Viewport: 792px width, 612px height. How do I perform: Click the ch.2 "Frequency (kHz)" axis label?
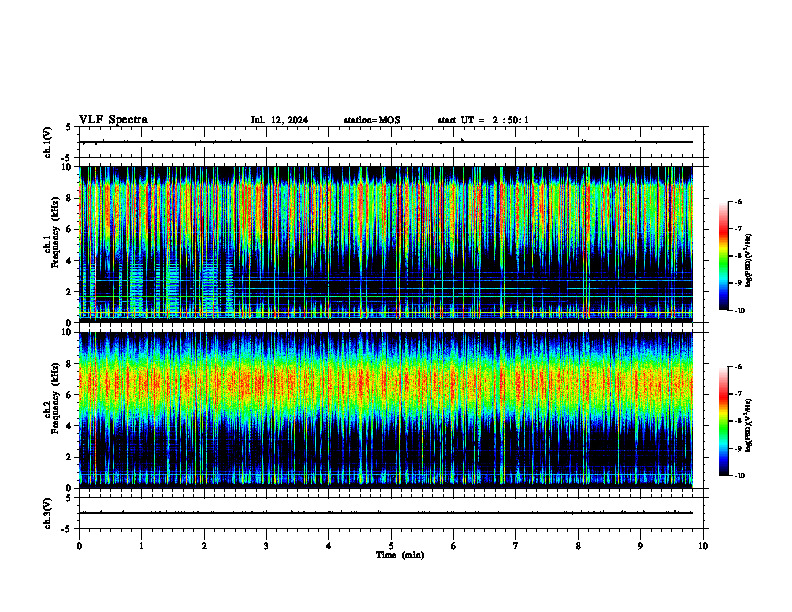(x=54, y=399)
